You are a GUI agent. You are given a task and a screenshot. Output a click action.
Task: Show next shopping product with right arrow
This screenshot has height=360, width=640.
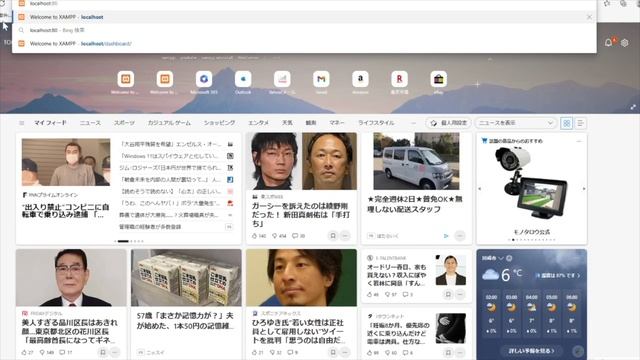point(584,189)
